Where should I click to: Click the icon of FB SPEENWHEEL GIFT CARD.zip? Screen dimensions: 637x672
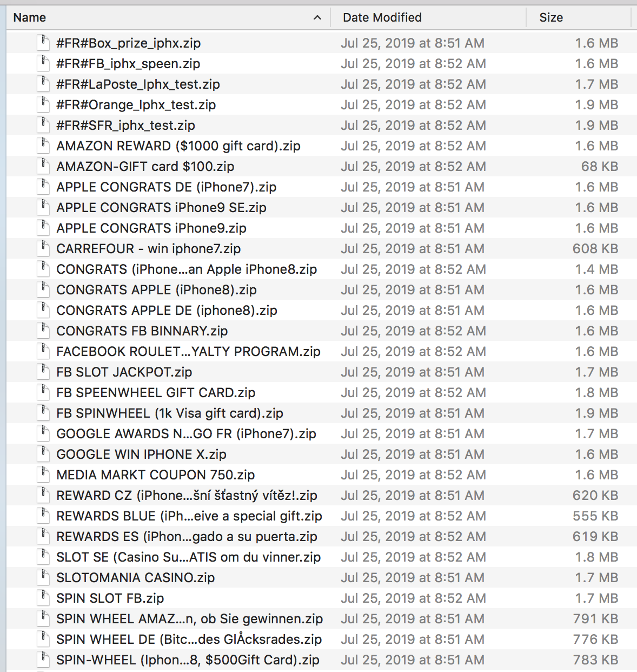(x=43, y=392)
